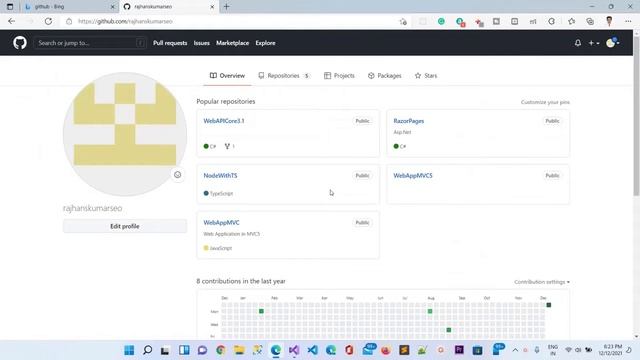640x360 pixels.
Task: Open tab actions menu at top-left
Action: (x=10, y=7)
